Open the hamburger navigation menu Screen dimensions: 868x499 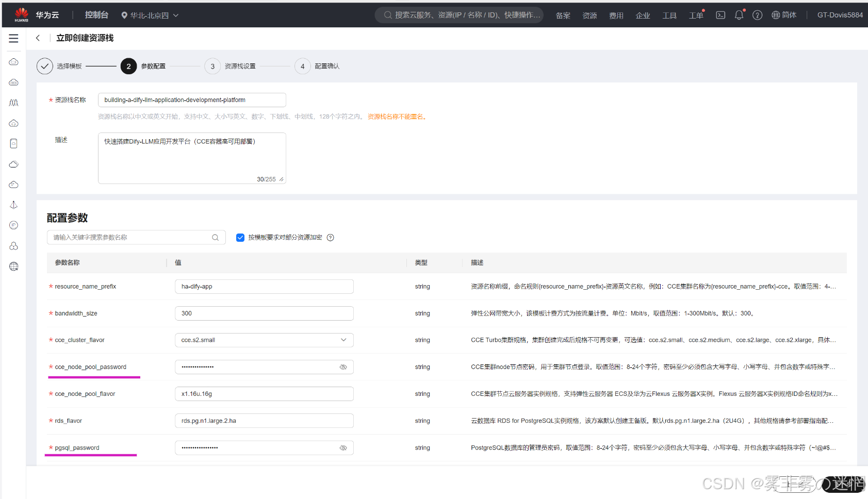(13, 38)
